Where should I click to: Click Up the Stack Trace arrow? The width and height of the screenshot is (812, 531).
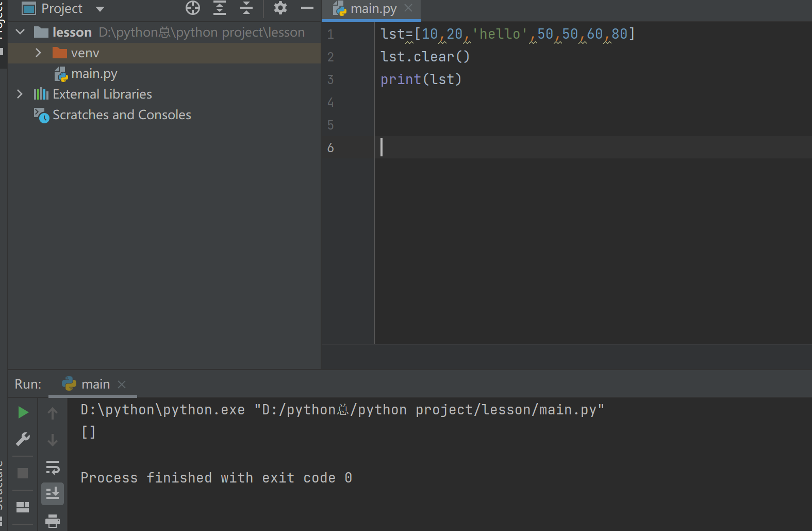tap(53, 413)
